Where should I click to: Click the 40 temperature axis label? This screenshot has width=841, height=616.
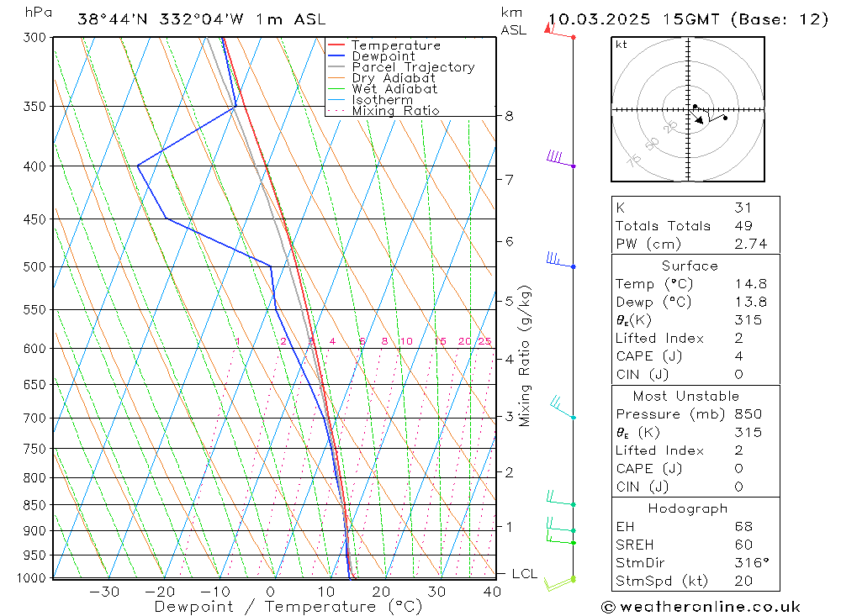492,592
